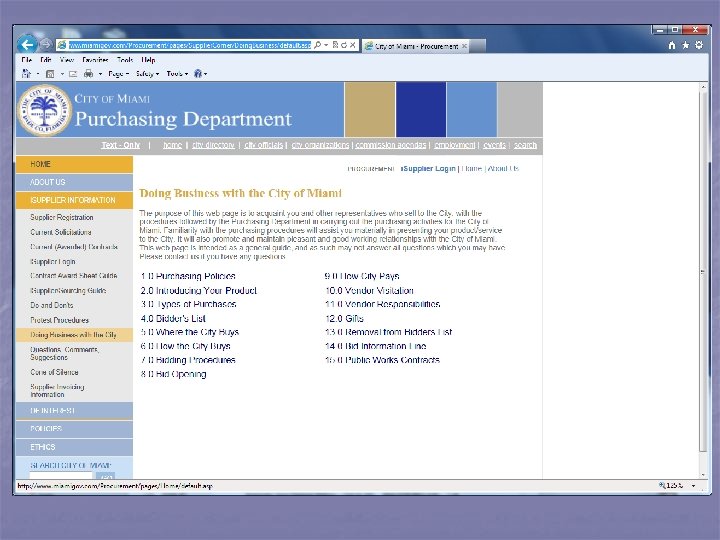This screenshot has height=540, width=720.
Task: Click the browser Back arrow button
Action: [x=27, y=45]
